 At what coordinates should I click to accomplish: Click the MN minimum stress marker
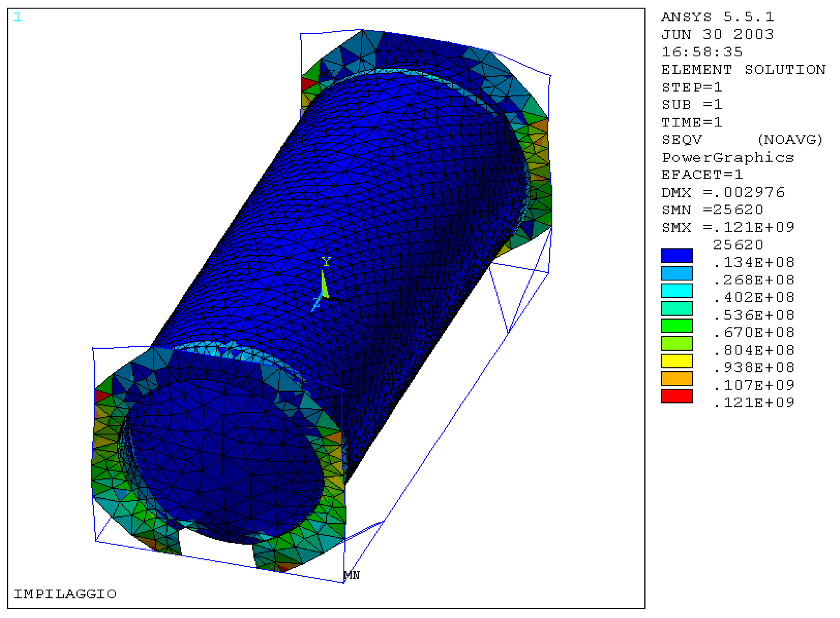pos(352,575)
